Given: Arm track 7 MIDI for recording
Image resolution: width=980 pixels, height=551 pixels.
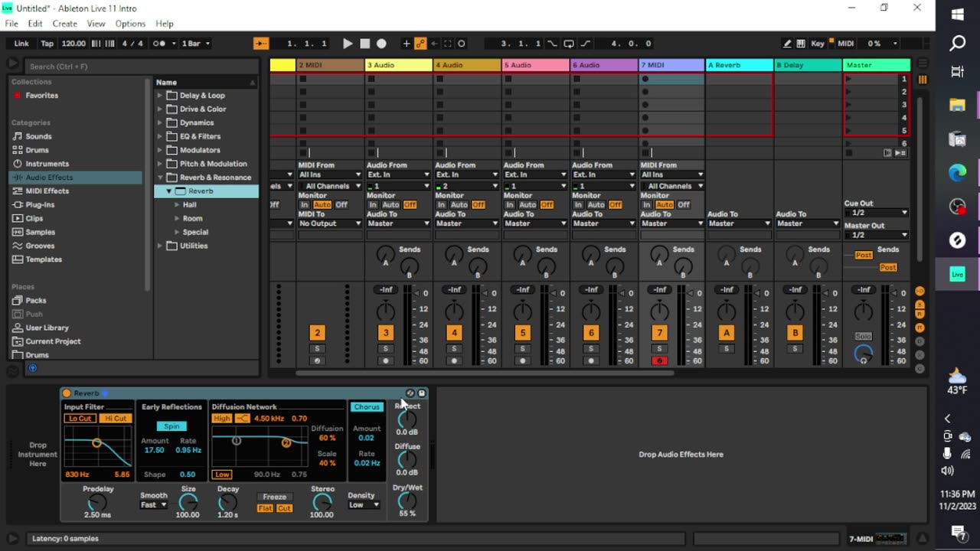Looking at the screenshot, I should click(x=659, y=361).
